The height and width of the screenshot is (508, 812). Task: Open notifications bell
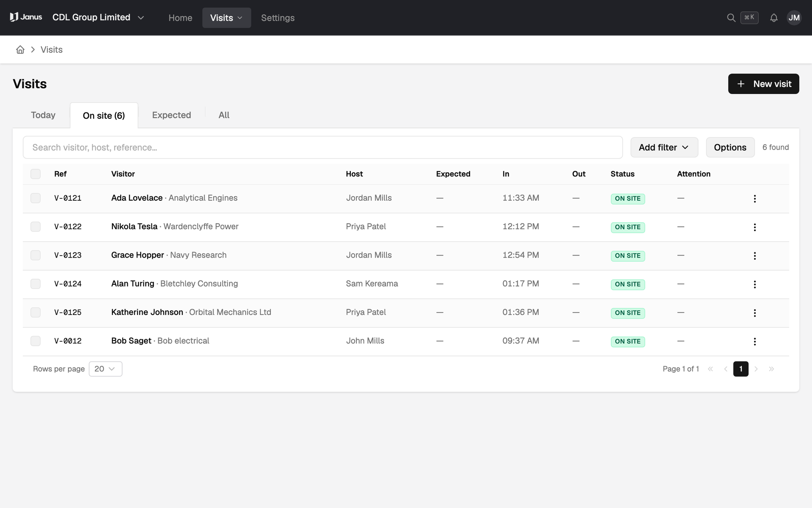774,17
